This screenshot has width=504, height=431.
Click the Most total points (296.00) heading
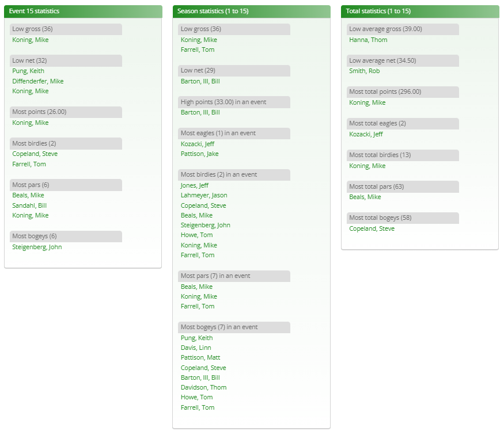[x=403, y=92]
